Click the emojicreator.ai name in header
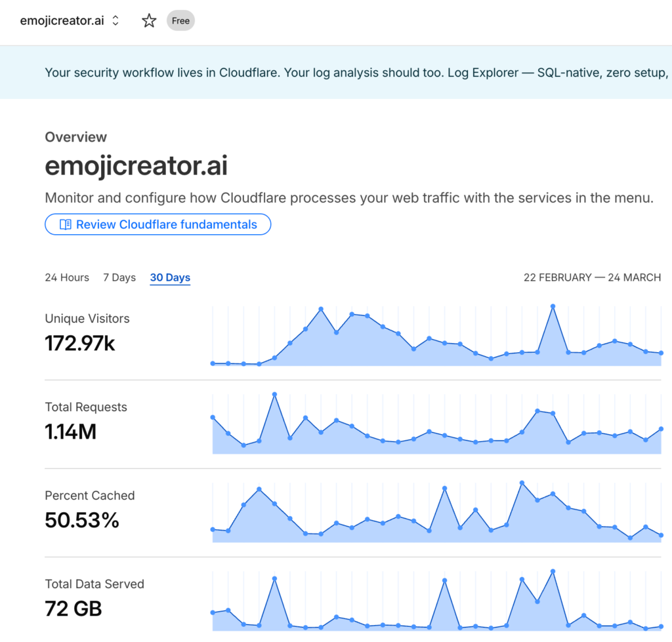The width and height of the screenshot is (672, 642). (62, 21)
